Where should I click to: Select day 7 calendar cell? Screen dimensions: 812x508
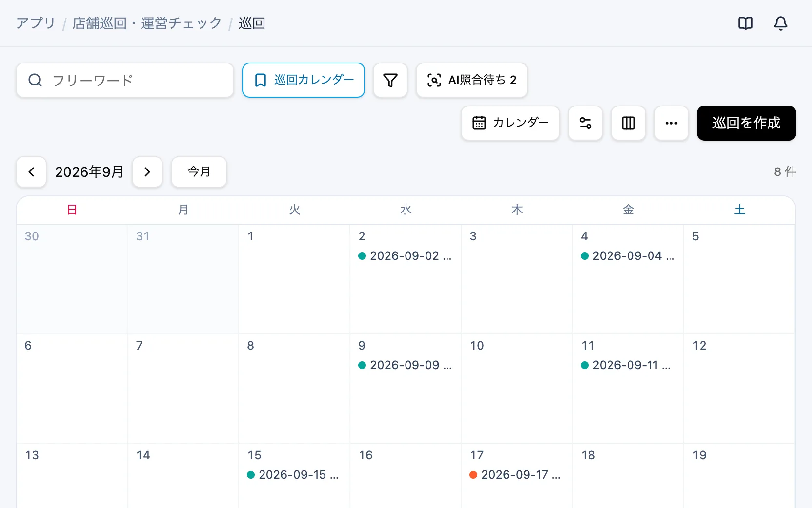[183, 389]
